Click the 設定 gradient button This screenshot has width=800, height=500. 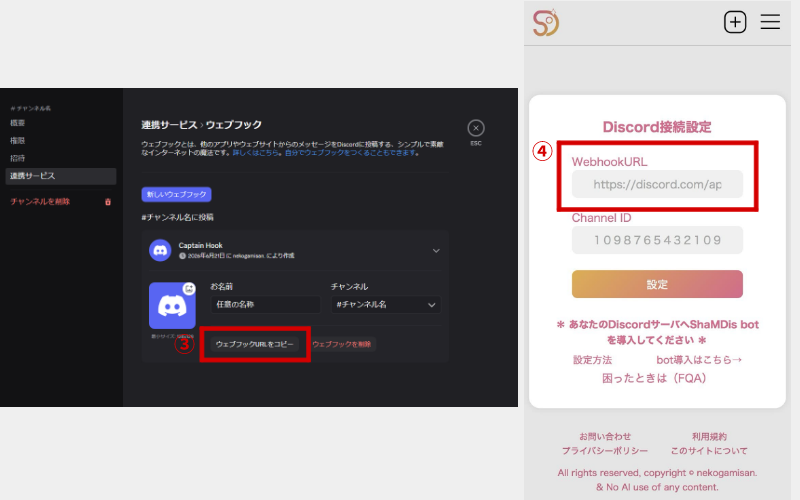click(657, 284)
